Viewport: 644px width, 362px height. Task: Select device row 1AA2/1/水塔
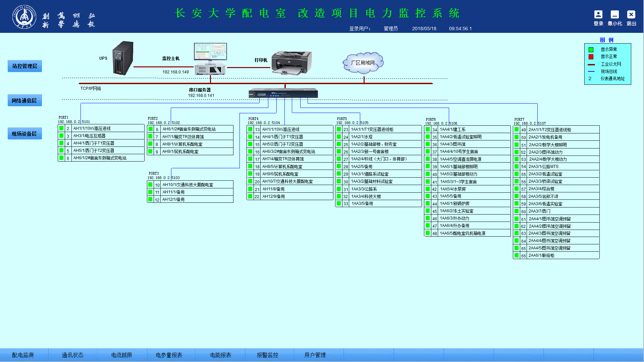coord(362,137)
